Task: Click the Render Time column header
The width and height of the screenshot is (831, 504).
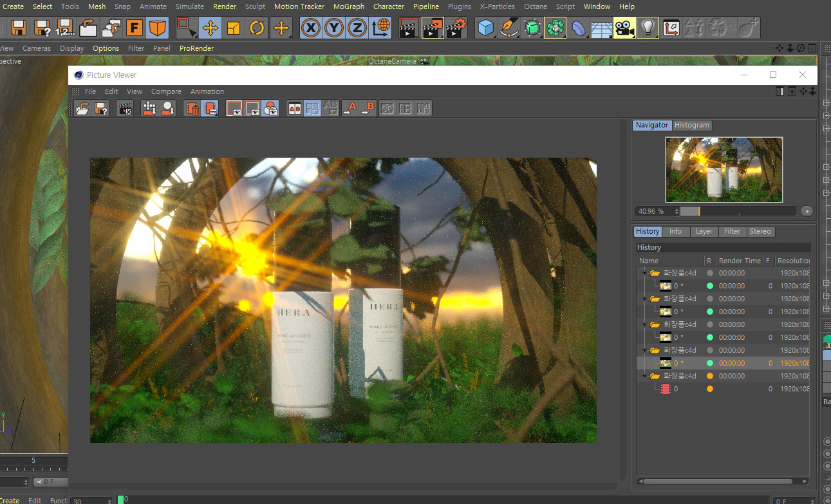Action: 740,261
